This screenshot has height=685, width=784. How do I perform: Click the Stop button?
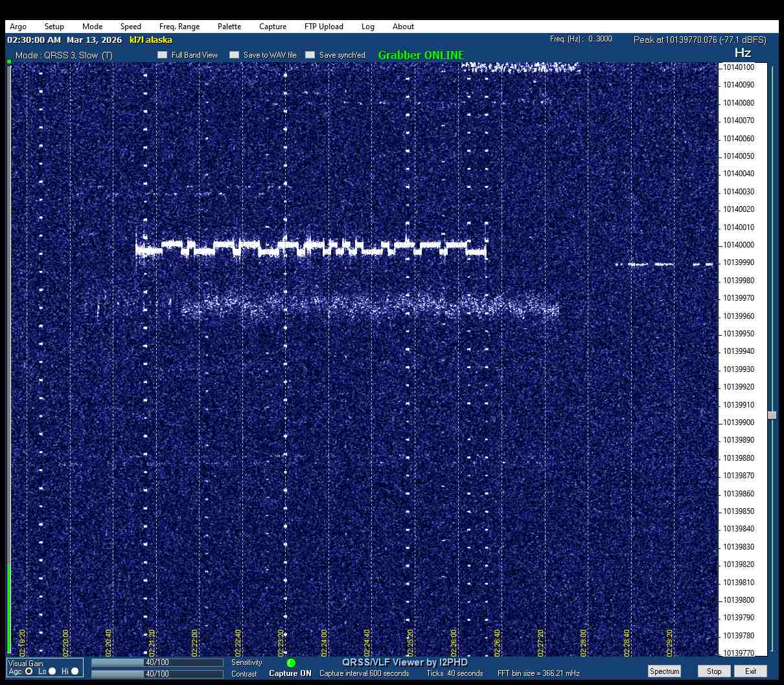[714, 671]
